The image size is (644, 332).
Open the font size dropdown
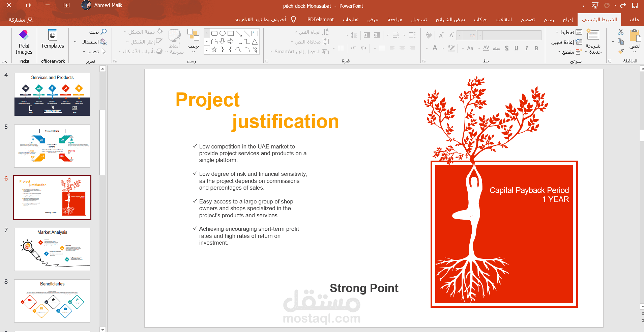460,35
